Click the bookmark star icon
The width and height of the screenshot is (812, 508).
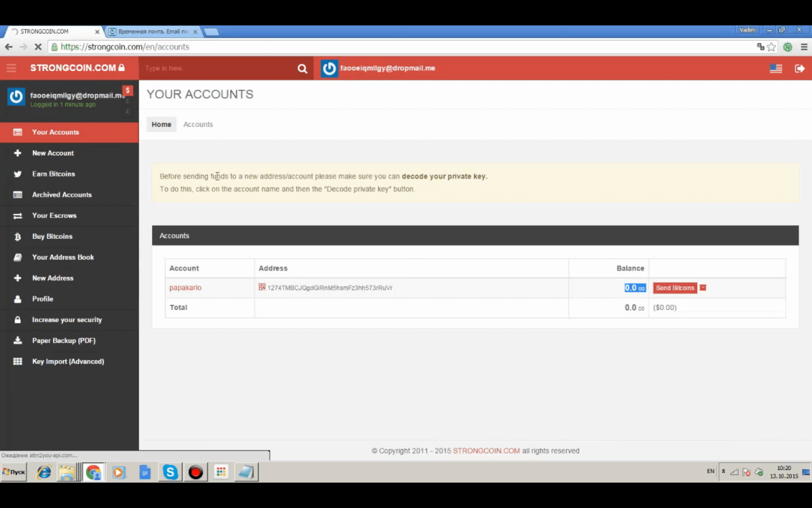coord(771,47)
